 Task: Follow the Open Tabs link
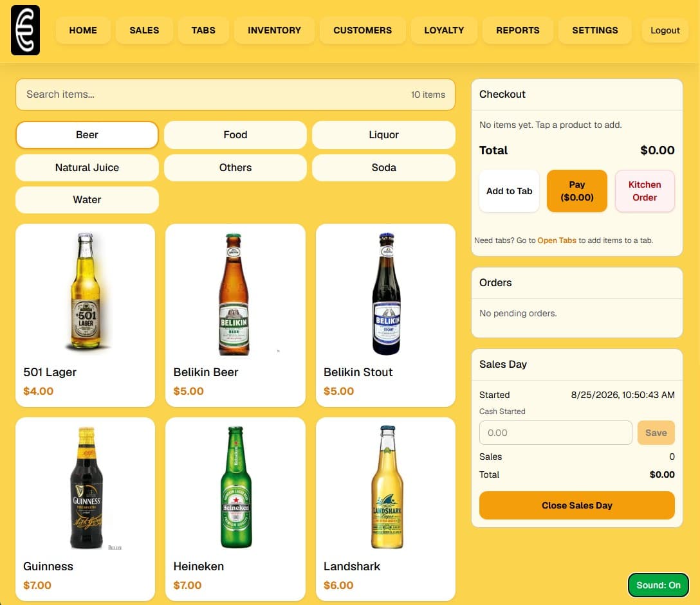[x=557, y=240]
